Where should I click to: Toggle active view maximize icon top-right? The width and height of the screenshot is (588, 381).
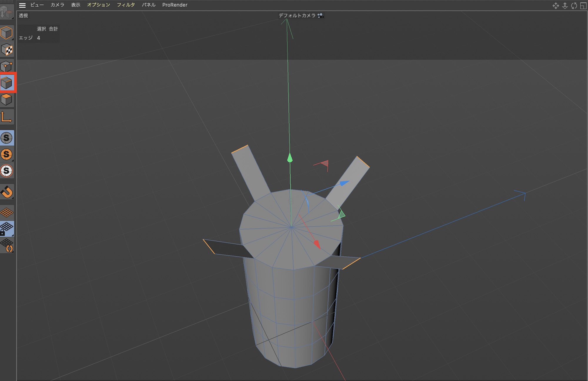[583, 6]
